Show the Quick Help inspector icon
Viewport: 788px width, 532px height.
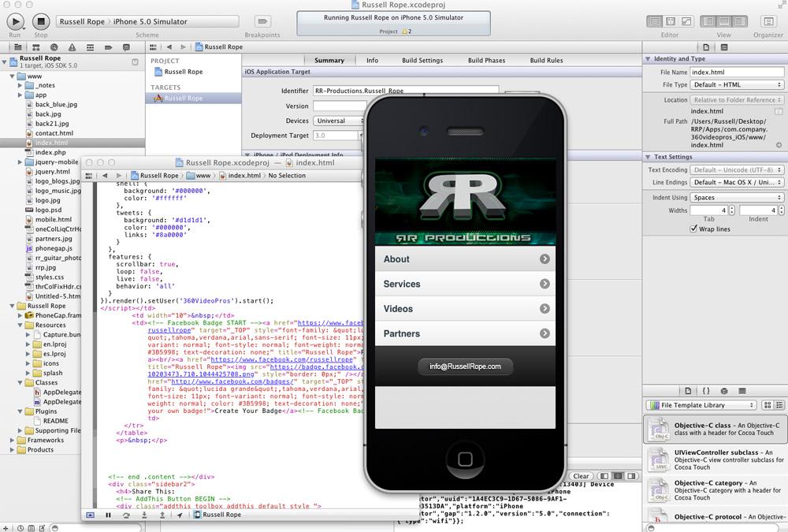(x=724, y=47)
